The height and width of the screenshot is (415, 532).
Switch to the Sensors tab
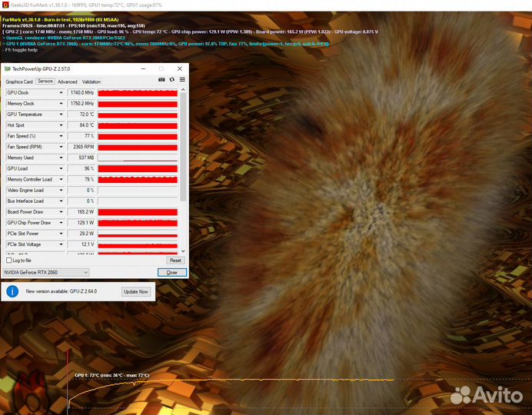[x=45, y=81]
